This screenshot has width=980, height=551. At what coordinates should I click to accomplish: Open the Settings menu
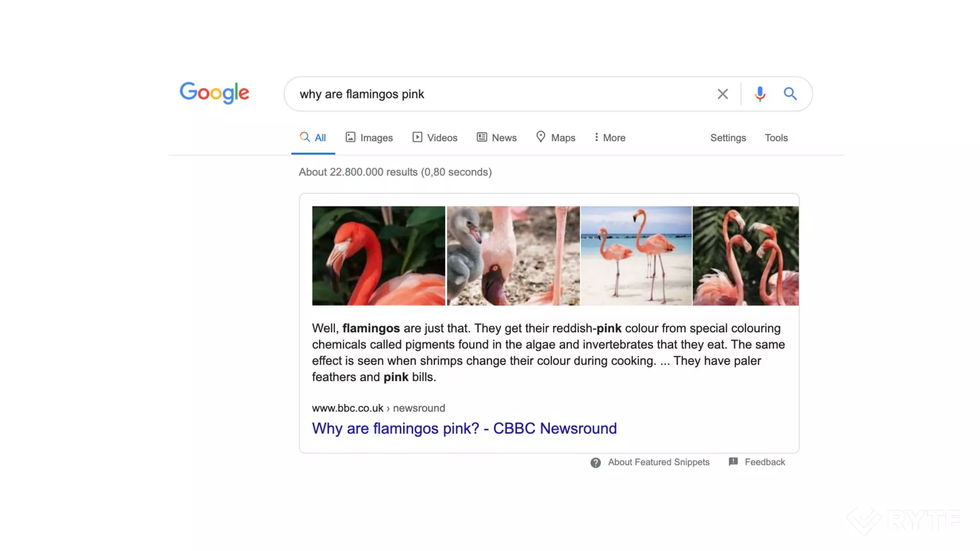pyautogui.click(x=728, y=138)
